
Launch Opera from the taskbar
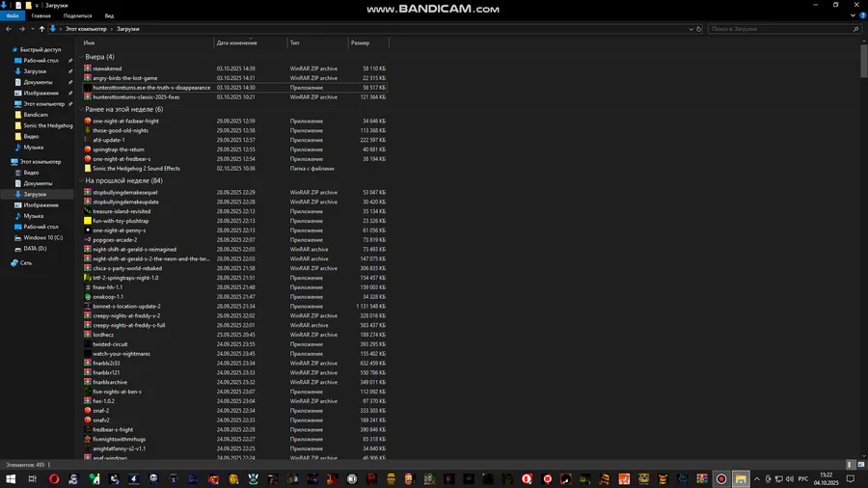[54, 478]
